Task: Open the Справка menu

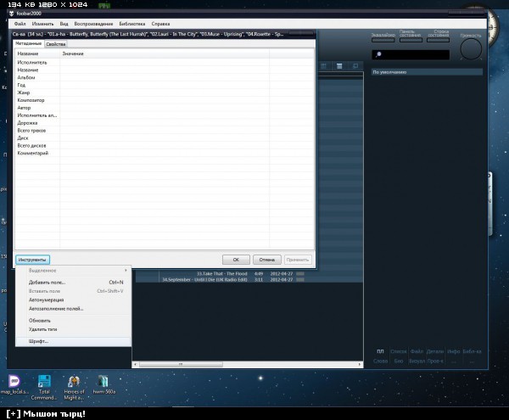Action: (x=160, y=24)
